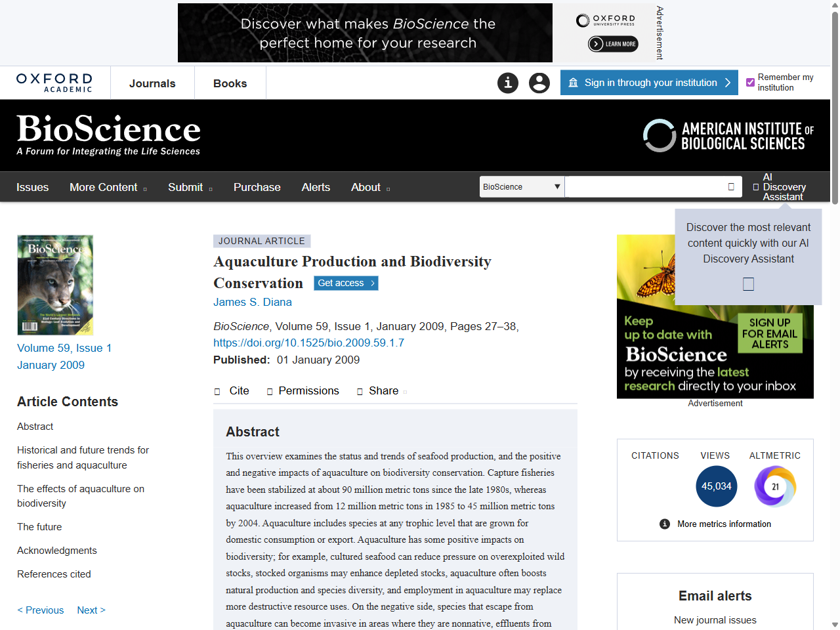840x630 pixels.
Task: Open author James S. Diana link
Action: (x=253, y=302)
